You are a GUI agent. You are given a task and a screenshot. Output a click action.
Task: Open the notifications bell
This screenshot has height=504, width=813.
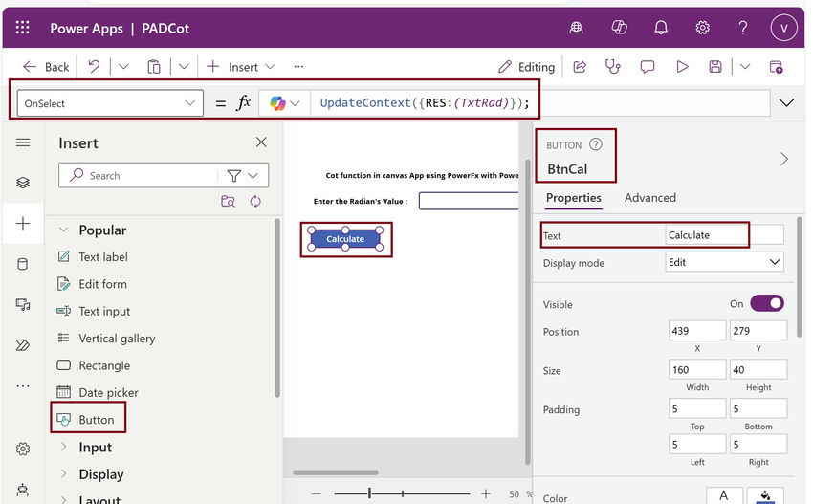point(661,28)
